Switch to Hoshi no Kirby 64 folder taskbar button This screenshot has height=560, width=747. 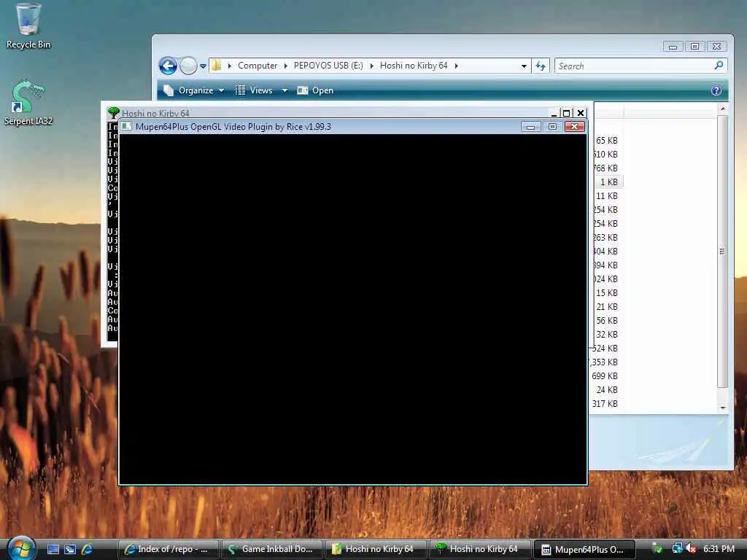point(376,549)
